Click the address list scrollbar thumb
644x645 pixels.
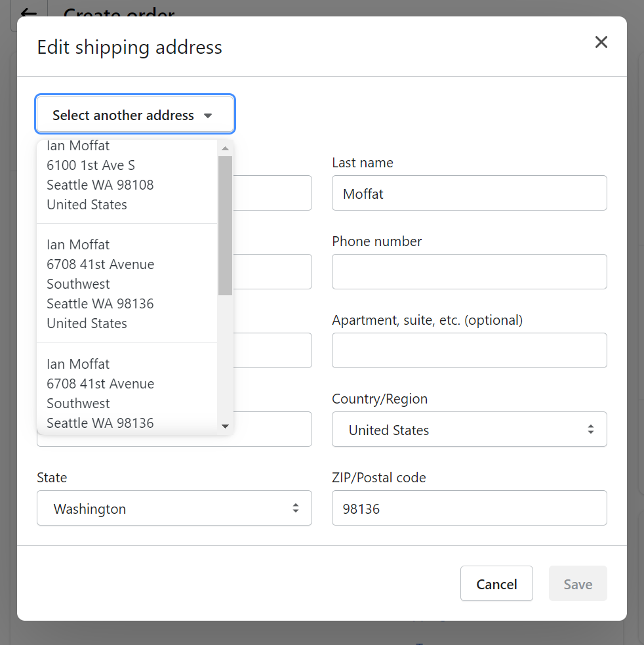click(x=225, y=223)
